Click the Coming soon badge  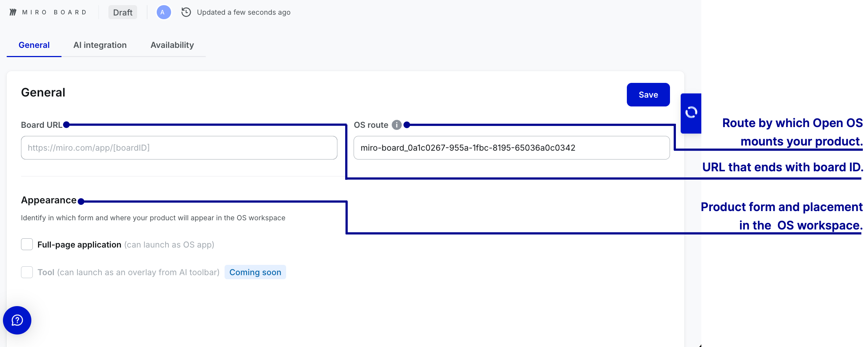pos(255,272)
